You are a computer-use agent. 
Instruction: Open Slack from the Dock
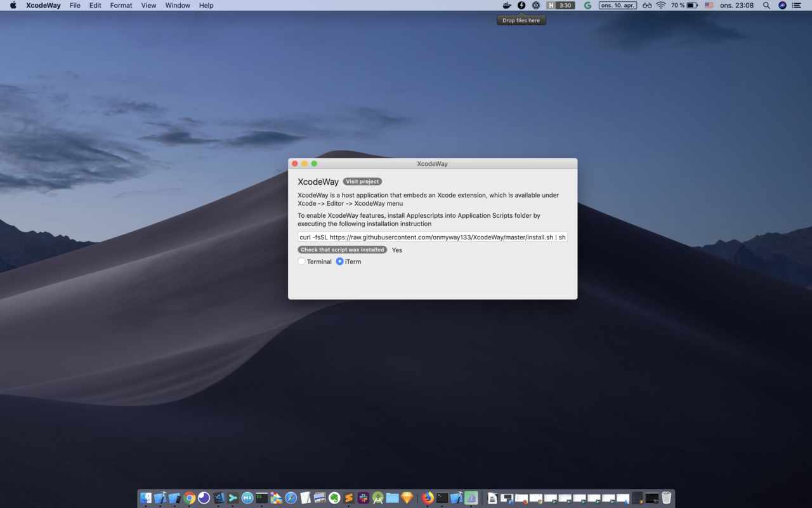click(363, 498)
